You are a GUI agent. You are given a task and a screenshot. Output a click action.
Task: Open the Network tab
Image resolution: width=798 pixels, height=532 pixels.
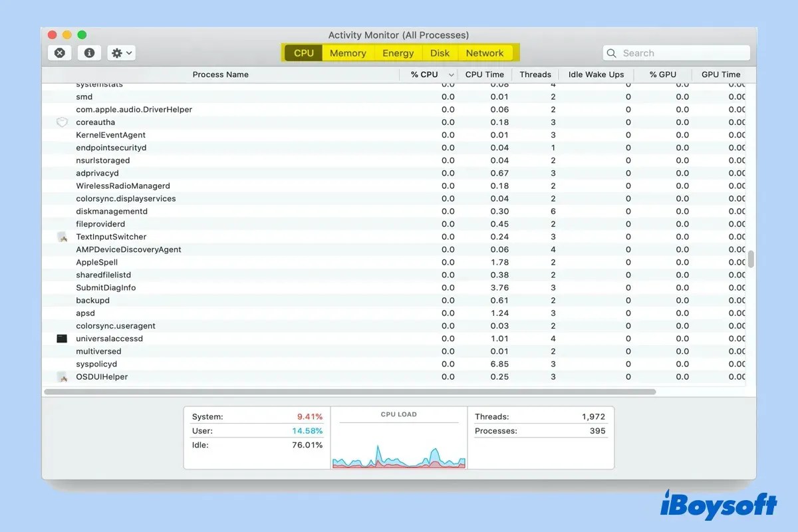485,53
